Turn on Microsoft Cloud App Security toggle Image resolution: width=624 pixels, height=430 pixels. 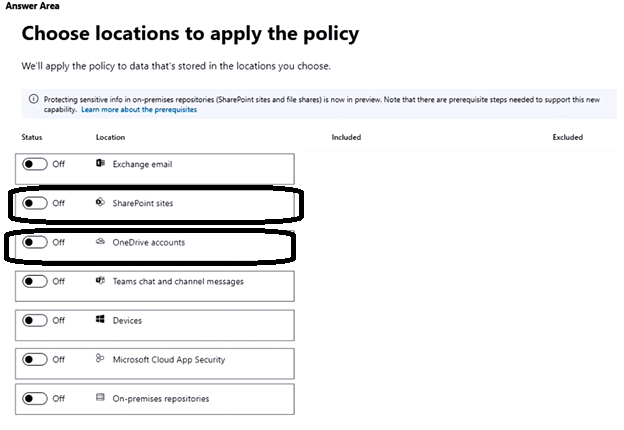tap(35, 359)
